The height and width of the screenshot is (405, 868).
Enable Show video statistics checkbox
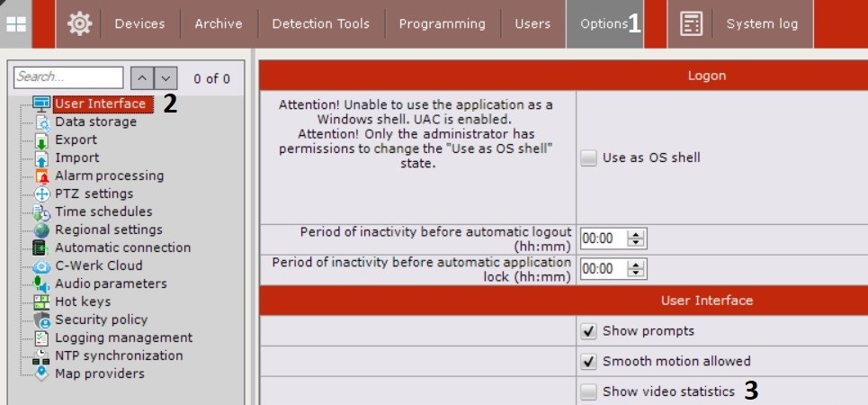click(x=588, y=391)
